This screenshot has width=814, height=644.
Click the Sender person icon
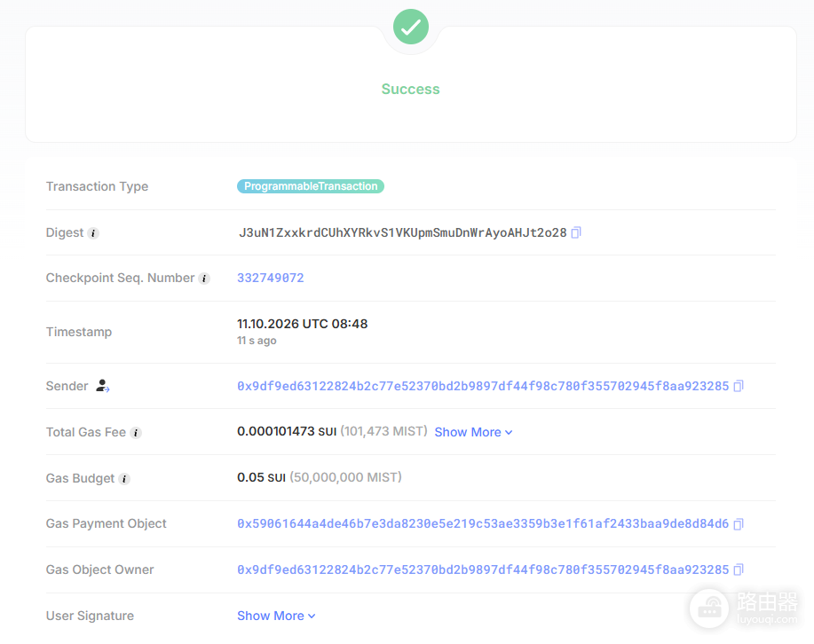pyautogui.click(x=102, y=386)
